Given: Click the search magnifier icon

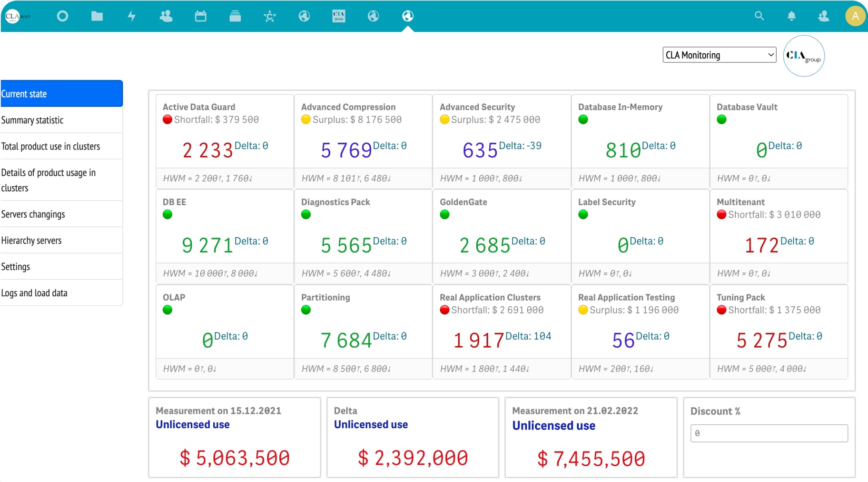Looking at the screenshot, I should [x=759, y=16].
